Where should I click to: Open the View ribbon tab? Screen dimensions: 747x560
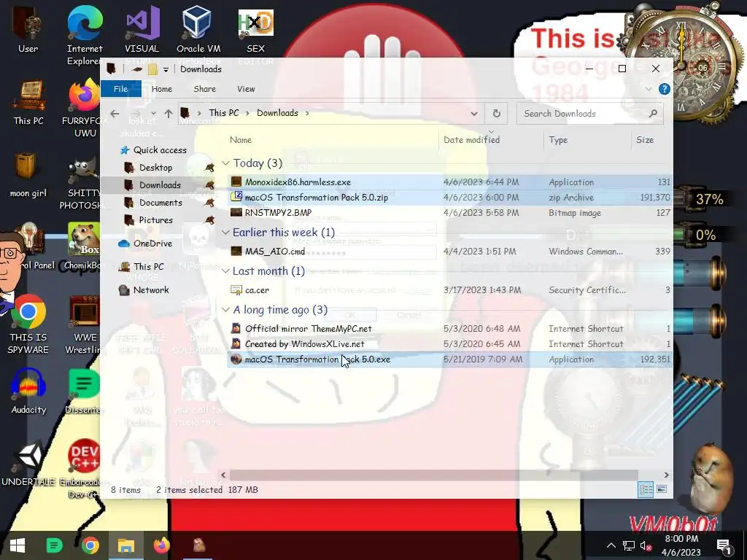coord(247,89)
